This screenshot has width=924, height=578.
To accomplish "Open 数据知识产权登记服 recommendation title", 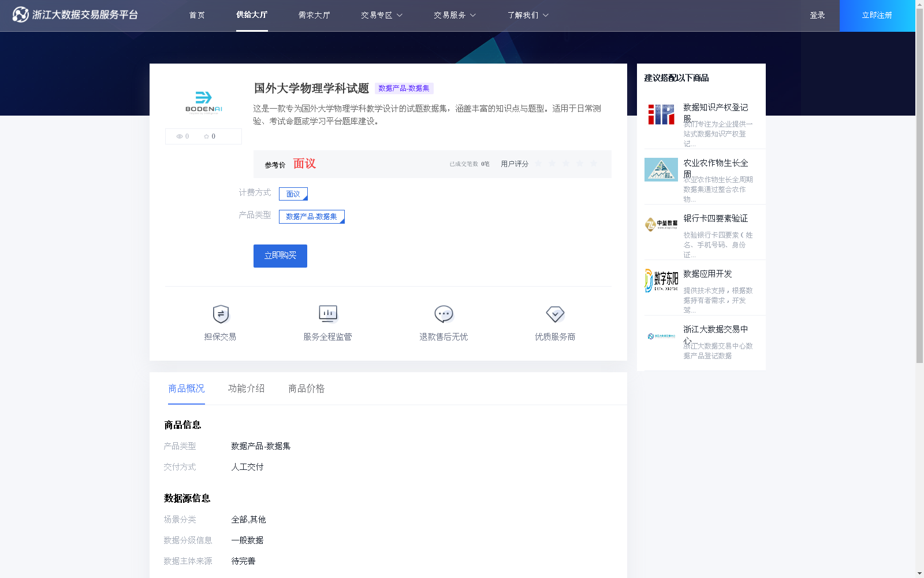I will (x=716, y=113).
